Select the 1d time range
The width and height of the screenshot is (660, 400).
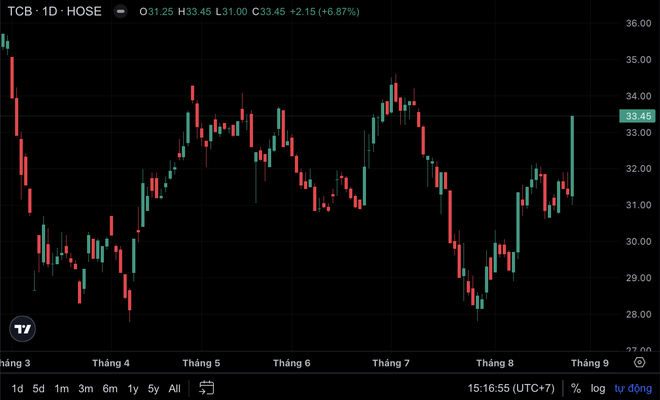[17, 388]
